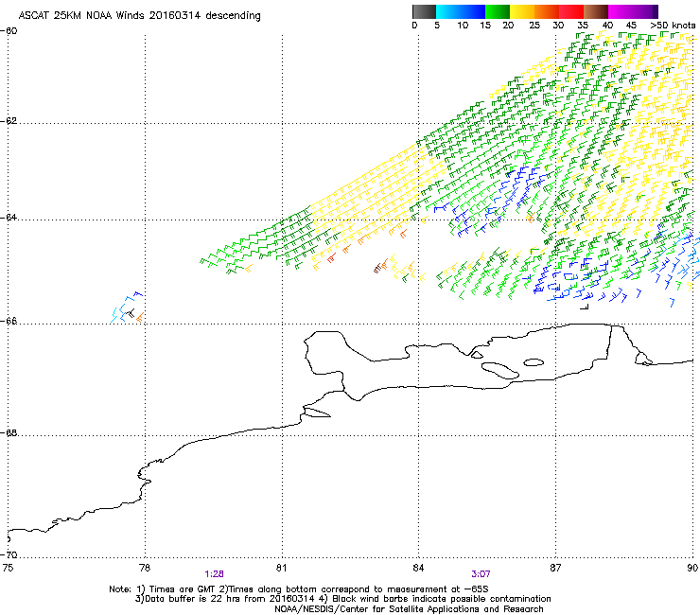Click the gray 0–5 knots legend swatch
The width and height of the screenshot is (700, 615).
424,11
